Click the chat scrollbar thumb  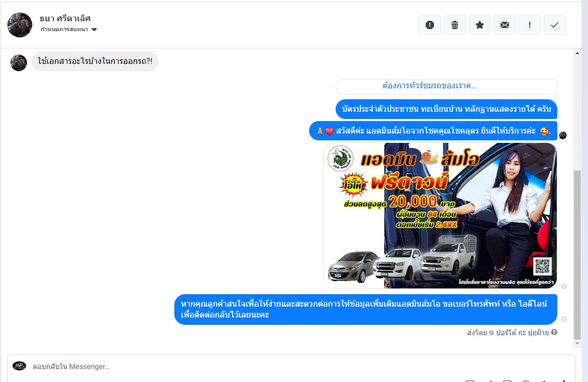click(577, 254)
